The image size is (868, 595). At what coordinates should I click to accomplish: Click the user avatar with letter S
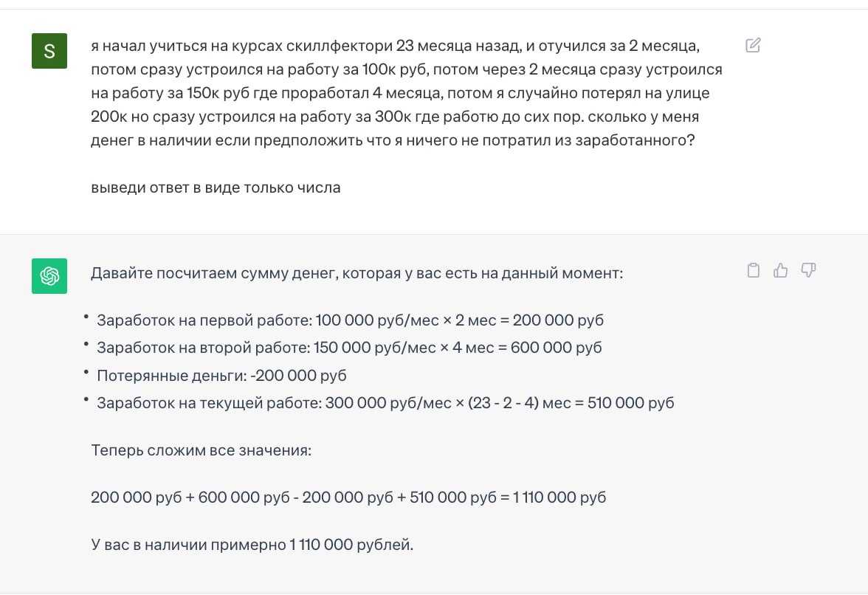[x=49, y=51]
